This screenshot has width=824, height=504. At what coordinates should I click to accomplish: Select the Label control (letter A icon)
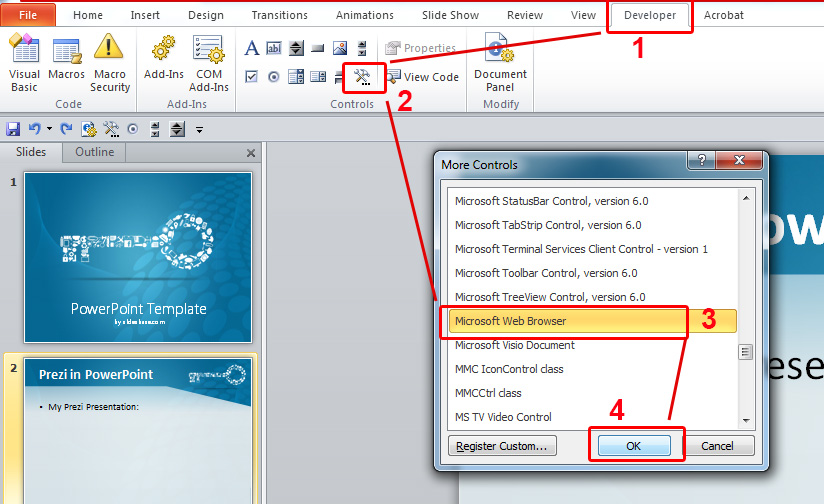tap(252, 48)
